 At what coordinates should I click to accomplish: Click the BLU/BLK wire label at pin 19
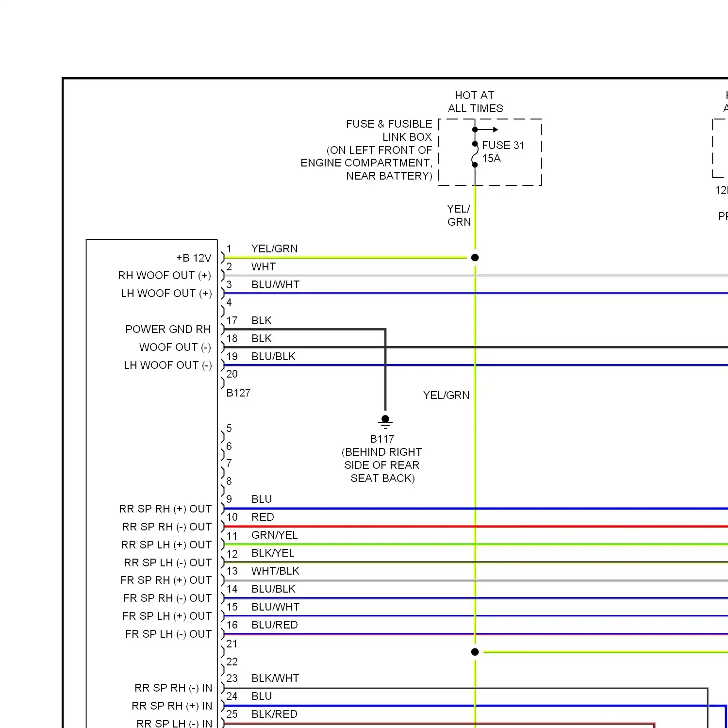(274, 357)
